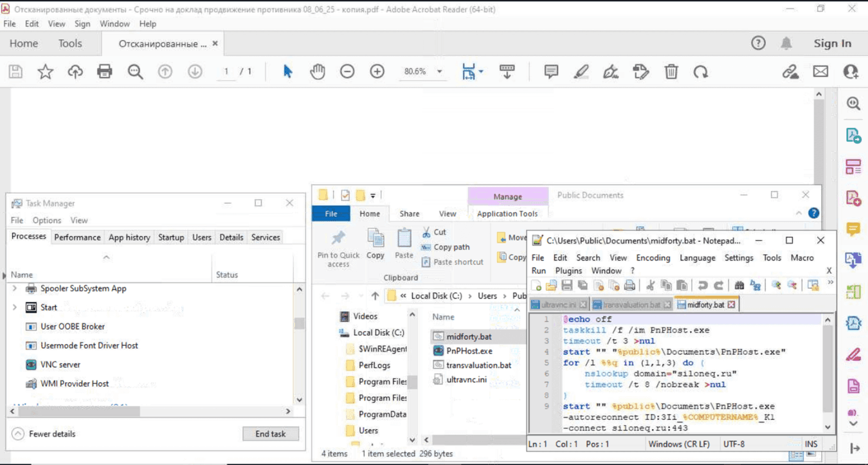Expand Acrobat right tools pane arrow
The image size is (868, 465).
point(854,448)
